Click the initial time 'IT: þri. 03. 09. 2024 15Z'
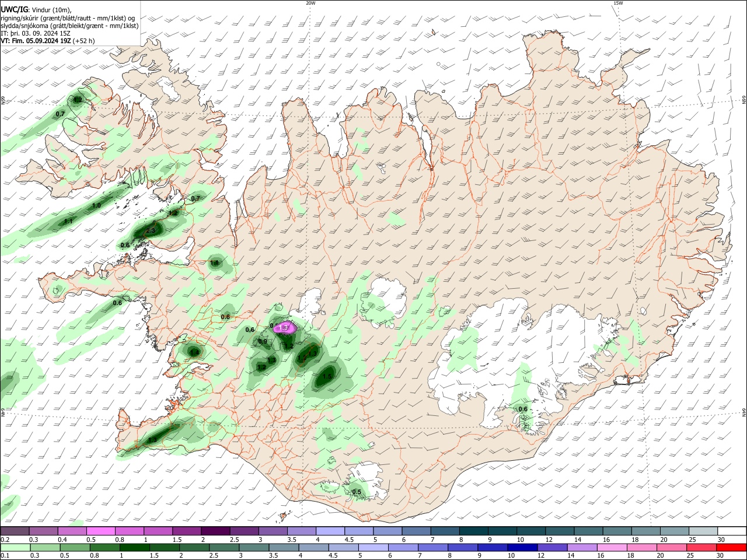 click(x=36, y=33)
